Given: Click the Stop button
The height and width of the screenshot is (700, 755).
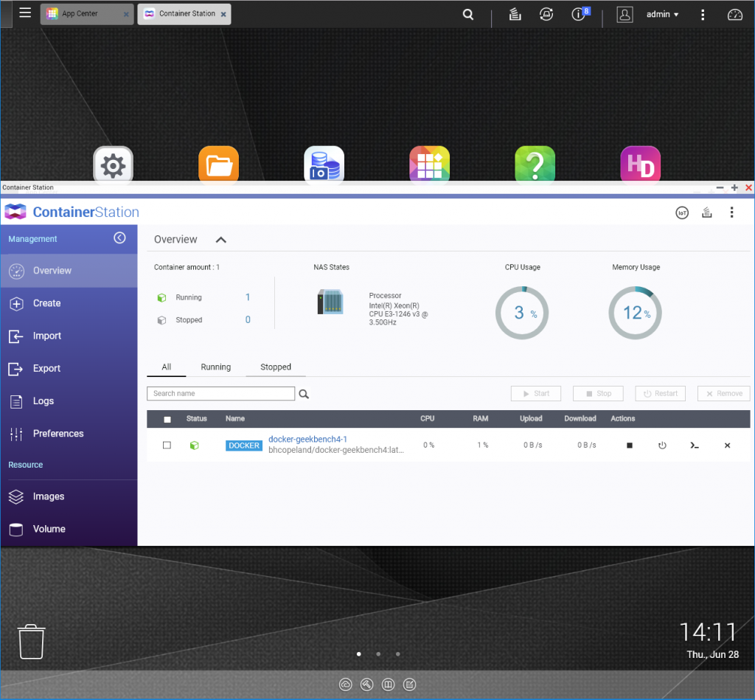Looking at the screenshot, I should (x=598, y=394).
